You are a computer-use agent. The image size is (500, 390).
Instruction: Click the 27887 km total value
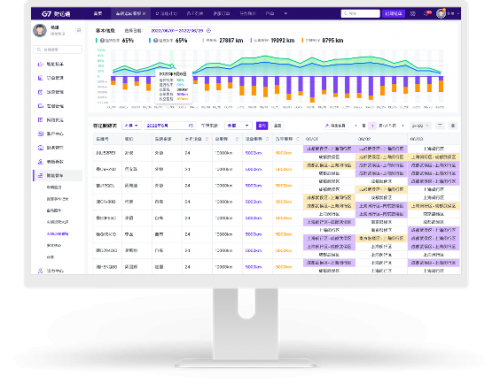[x=231, y=40]
